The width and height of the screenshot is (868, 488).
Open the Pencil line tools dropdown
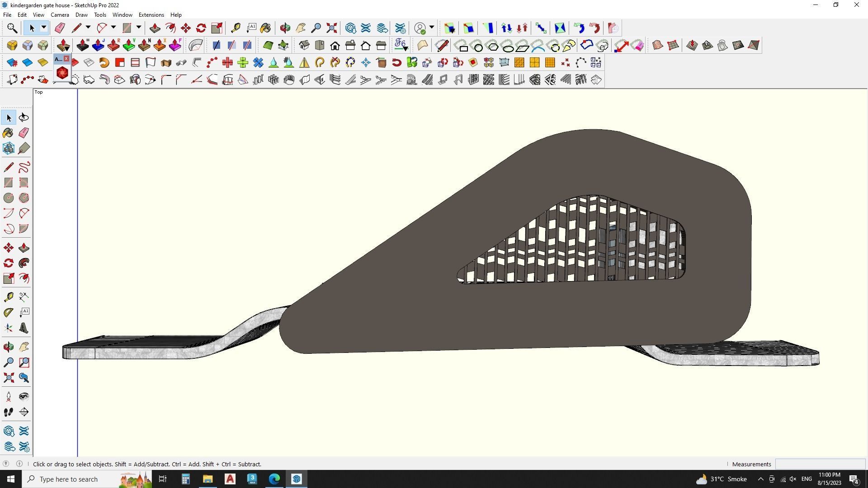pos(88,28)
